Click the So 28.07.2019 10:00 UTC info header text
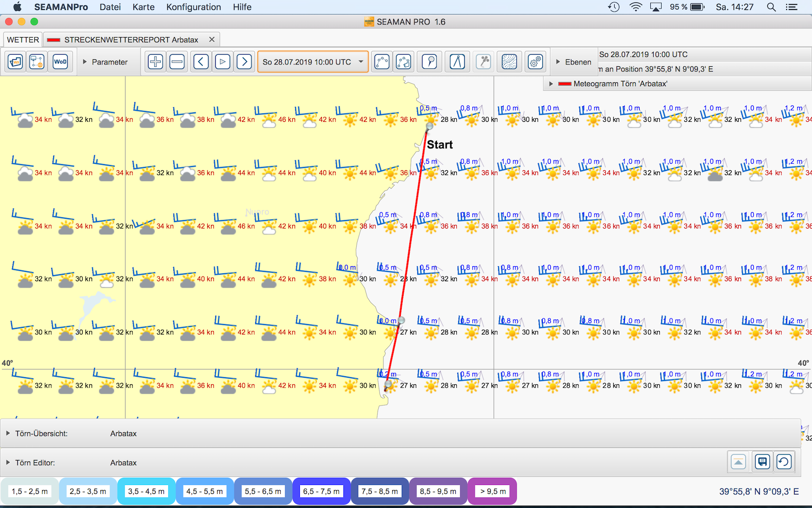This screenshot has width=812, height=508. pyautogui.click(x=643, y=54)
